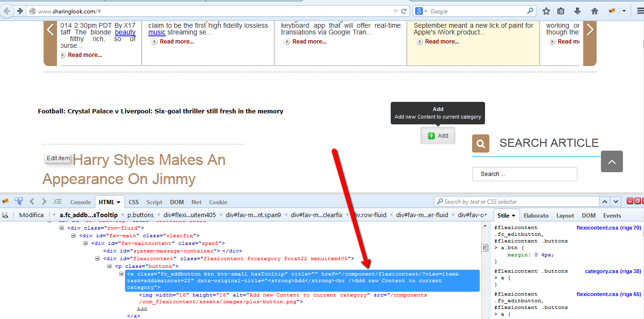Open the Harry Styles article title
Screen dimensions: 644x319
coord(134,169)
